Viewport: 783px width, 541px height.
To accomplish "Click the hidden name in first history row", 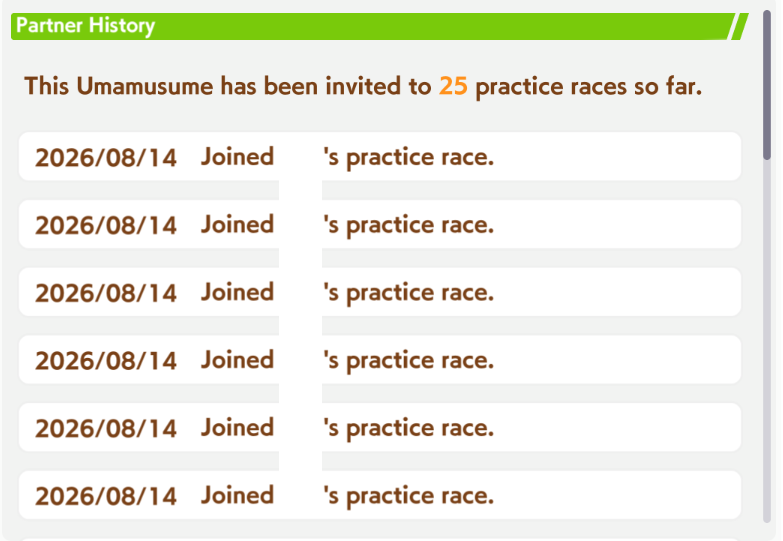I will 300,156.
